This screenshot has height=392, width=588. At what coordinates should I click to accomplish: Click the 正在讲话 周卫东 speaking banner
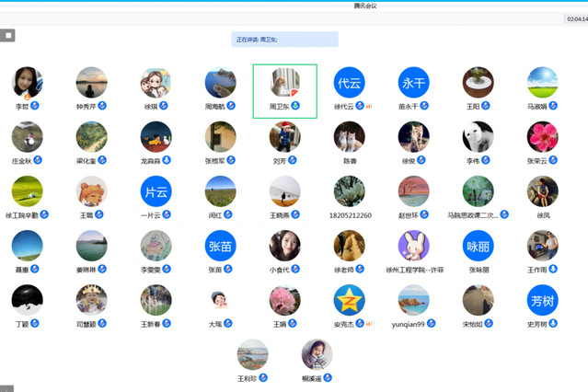coord(284,40)
